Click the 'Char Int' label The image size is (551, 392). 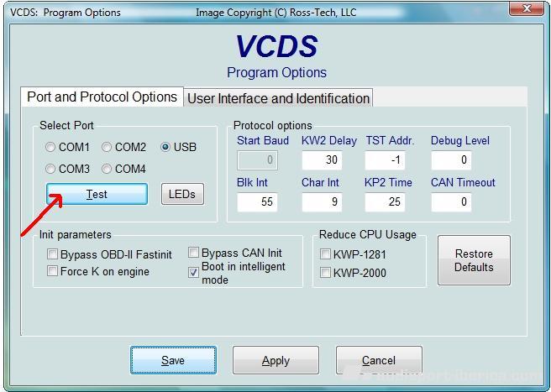[320, 182]
